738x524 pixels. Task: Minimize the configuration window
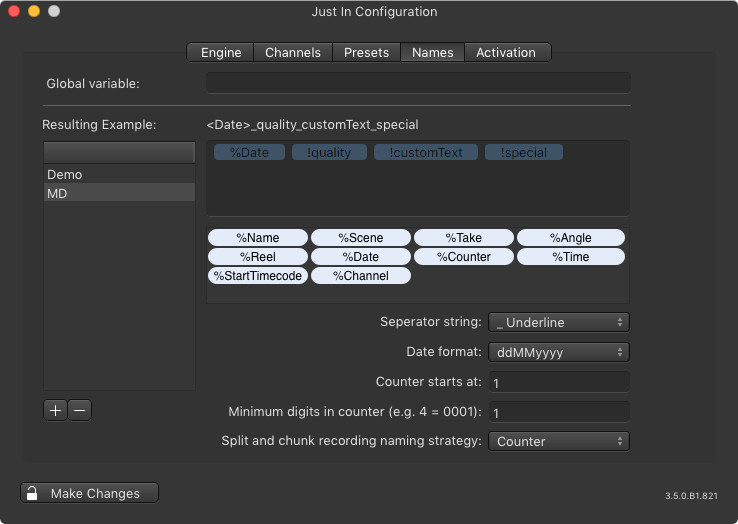[34, 11]
